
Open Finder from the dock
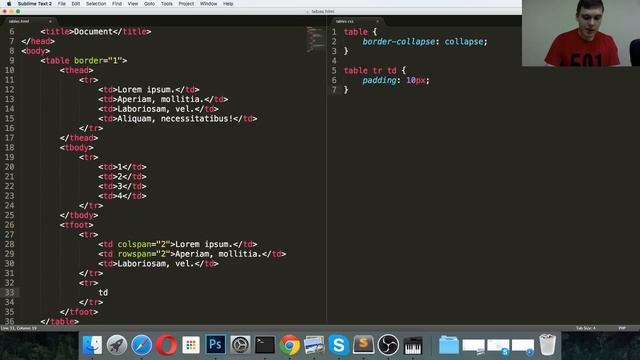pyautogui.click(x=93, y=345)
